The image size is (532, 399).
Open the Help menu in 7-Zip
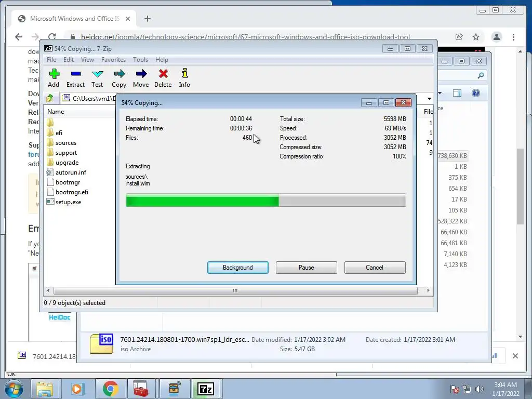162,60
